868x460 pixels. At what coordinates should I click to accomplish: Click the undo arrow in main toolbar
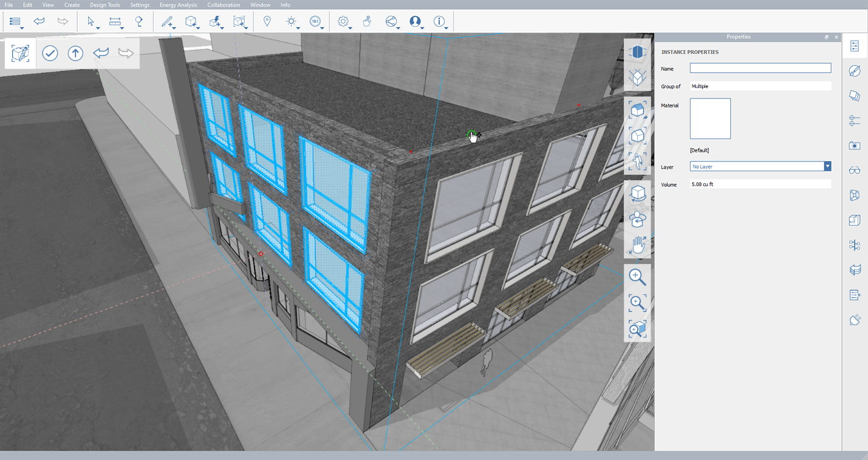[39, 22]
